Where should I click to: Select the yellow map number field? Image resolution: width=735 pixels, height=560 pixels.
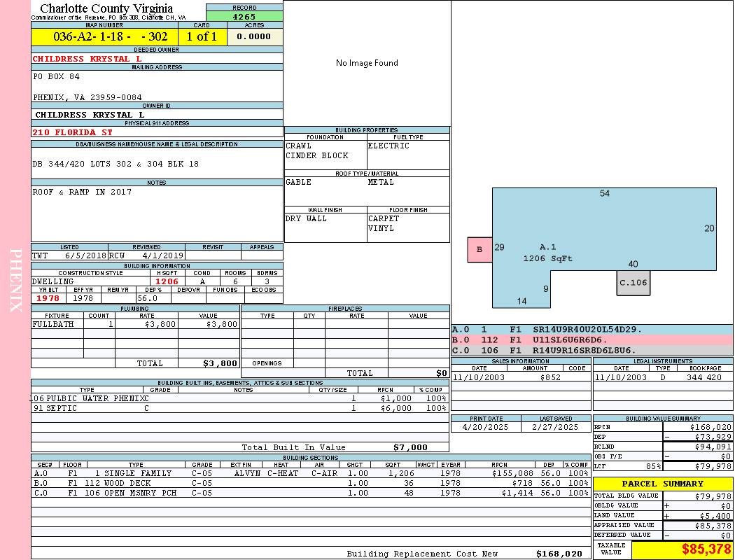(104, 36)
